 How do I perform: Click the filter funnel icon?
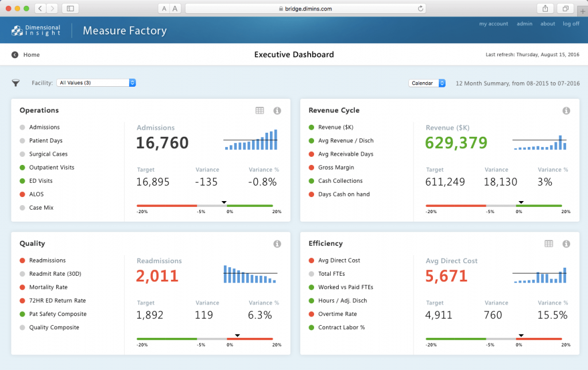click(16, 83)
